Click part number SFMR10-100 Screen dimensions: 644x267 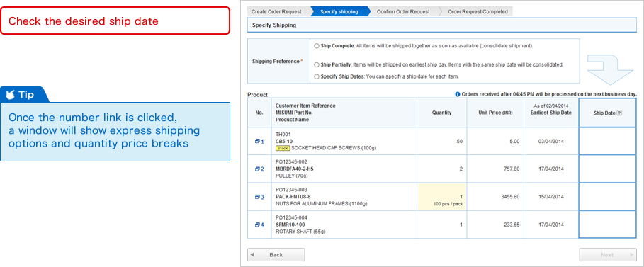pos(290,225)
